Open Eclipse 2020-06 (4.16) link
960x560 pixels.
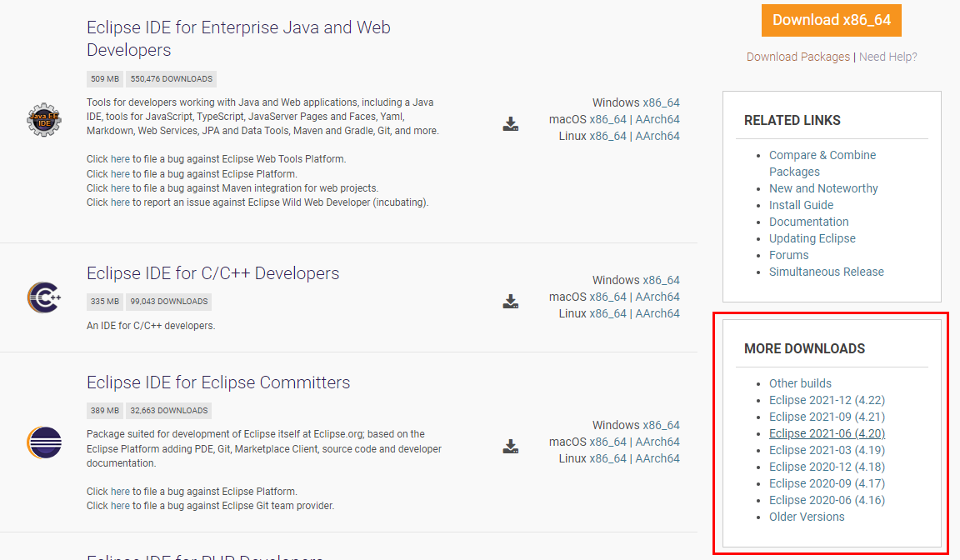click(827, 500)
